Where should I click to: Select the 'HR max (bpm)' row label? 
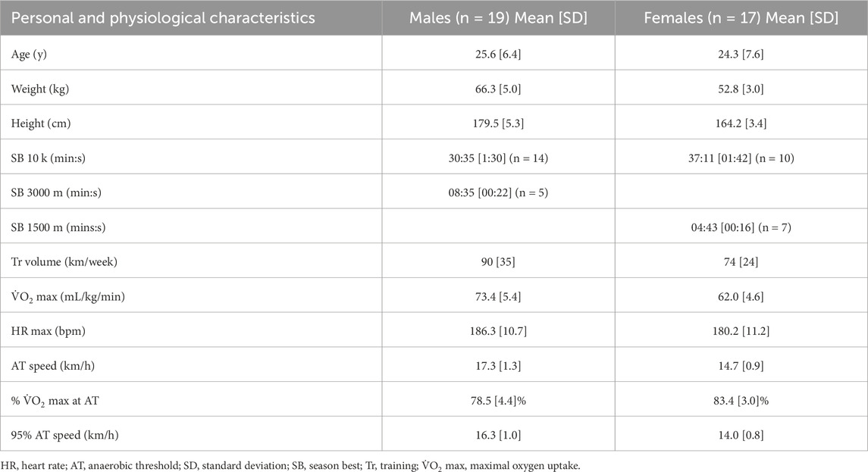45,330
